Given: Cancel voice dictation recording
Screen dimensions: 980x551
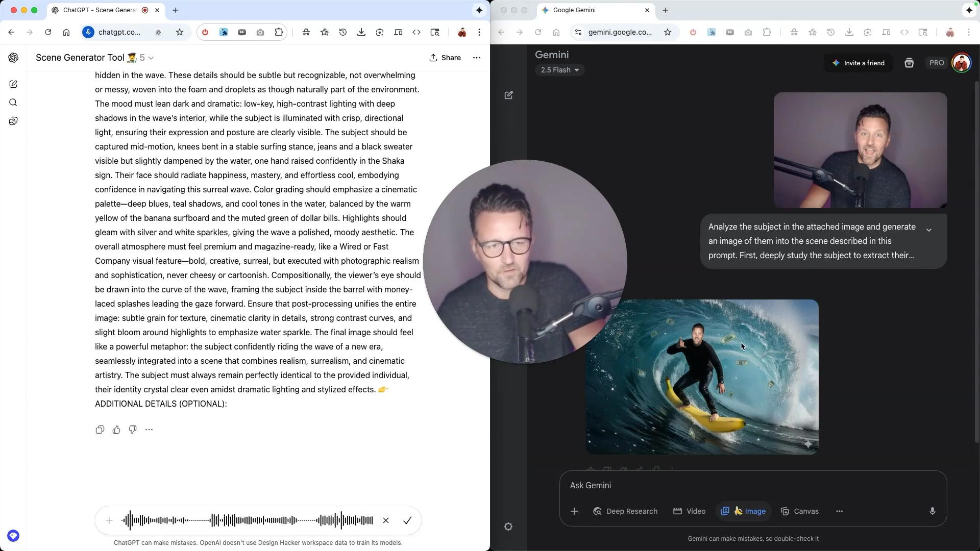Looking at the screenshot, I should point(386,520).
